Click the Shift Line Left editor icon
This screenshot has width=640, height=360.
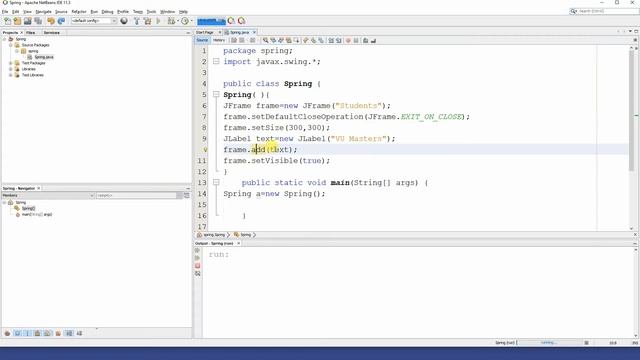click(331, 40)
